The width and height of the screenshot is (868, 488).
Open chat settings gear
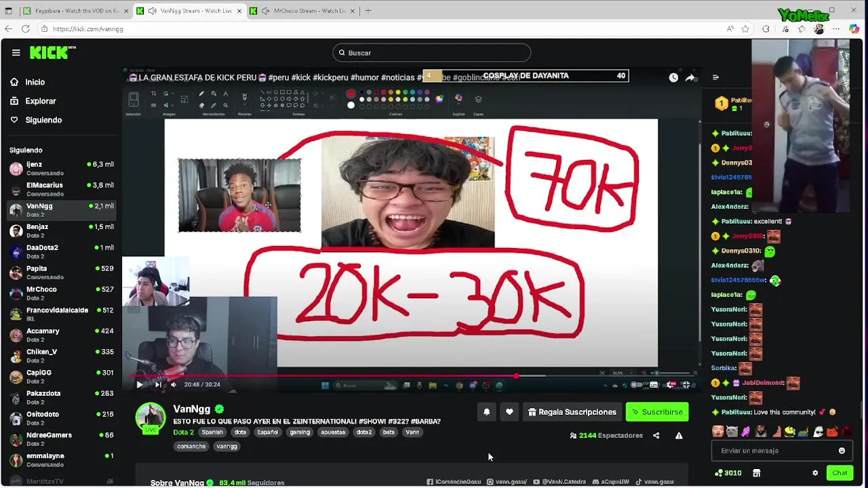coord(815,473)
